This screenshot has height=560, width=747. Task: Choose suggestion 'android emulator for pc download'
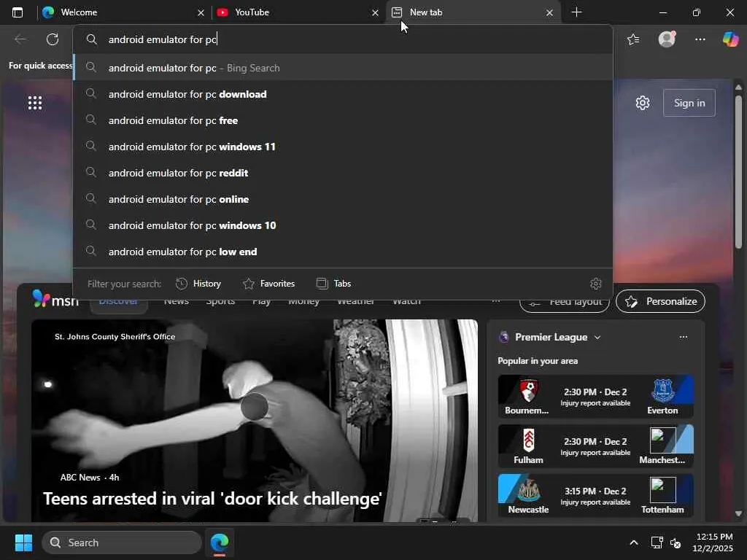tap(343, 94)
